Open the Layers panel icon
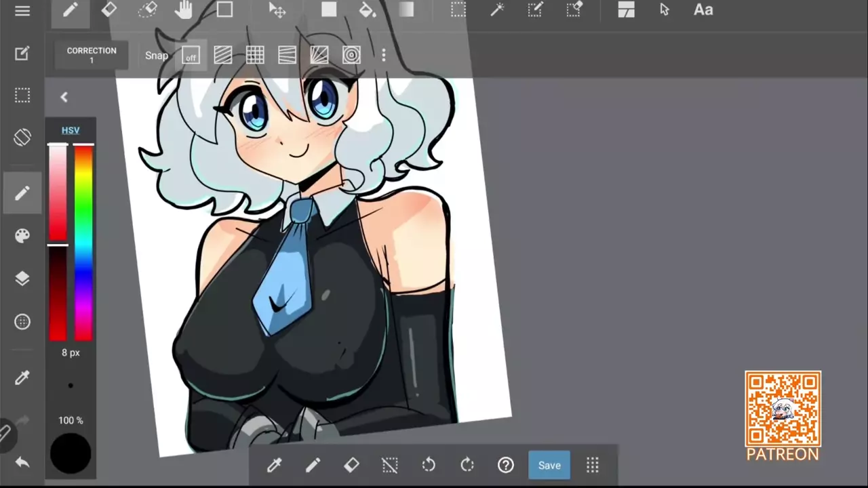 [22, 279]
